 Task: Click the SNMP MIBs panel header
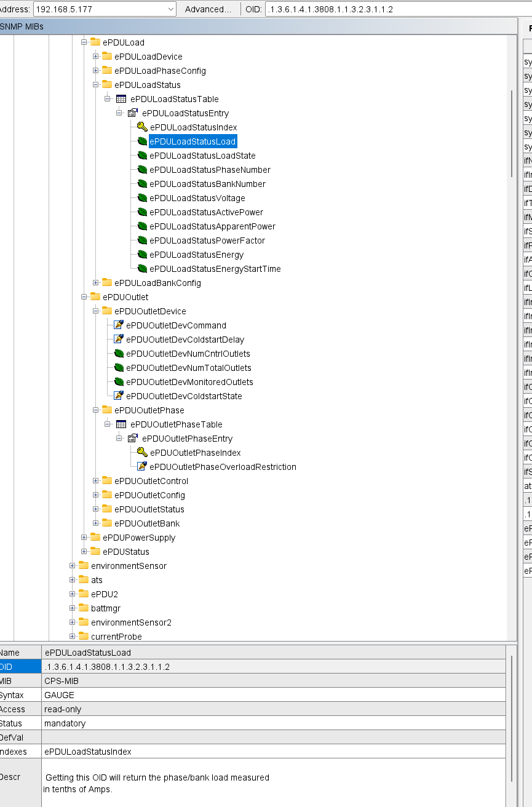tap(258, 26)
